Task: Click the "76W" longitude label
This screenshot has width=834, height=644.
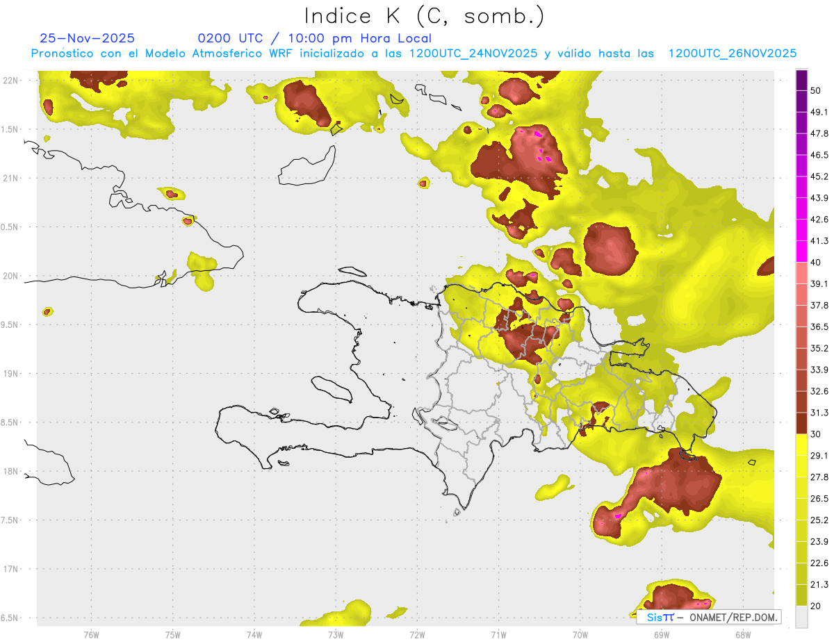Action: pyautogui.click(x=91, y=635)
